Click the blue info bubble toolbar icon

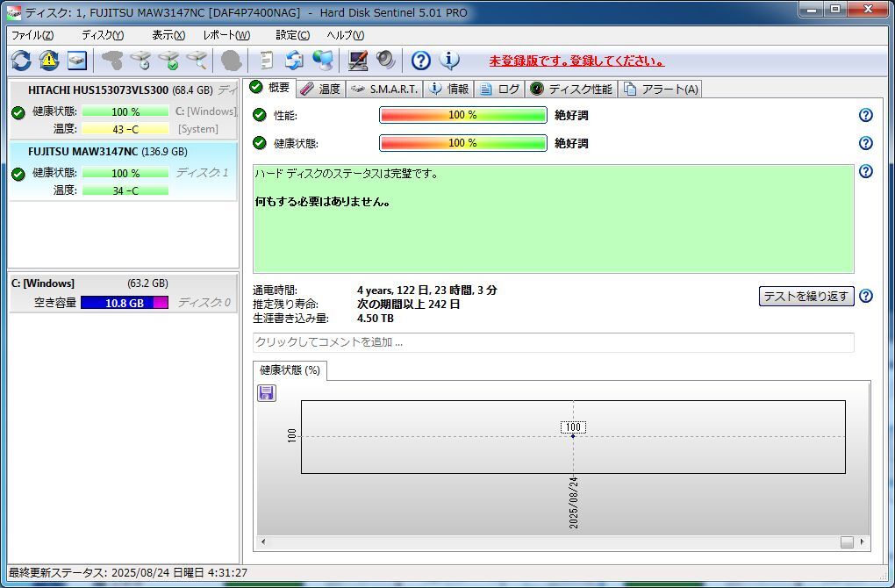pos(449,61)
